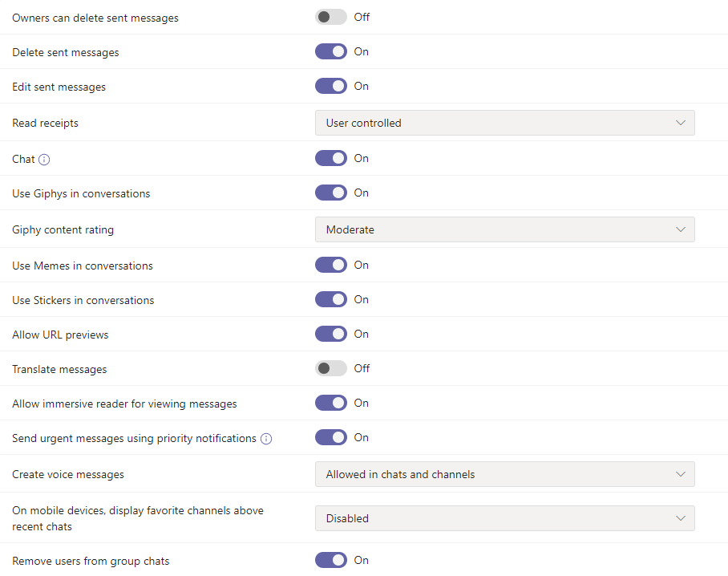Turn off urgent priority notifications toggle

tap(330, 437)
